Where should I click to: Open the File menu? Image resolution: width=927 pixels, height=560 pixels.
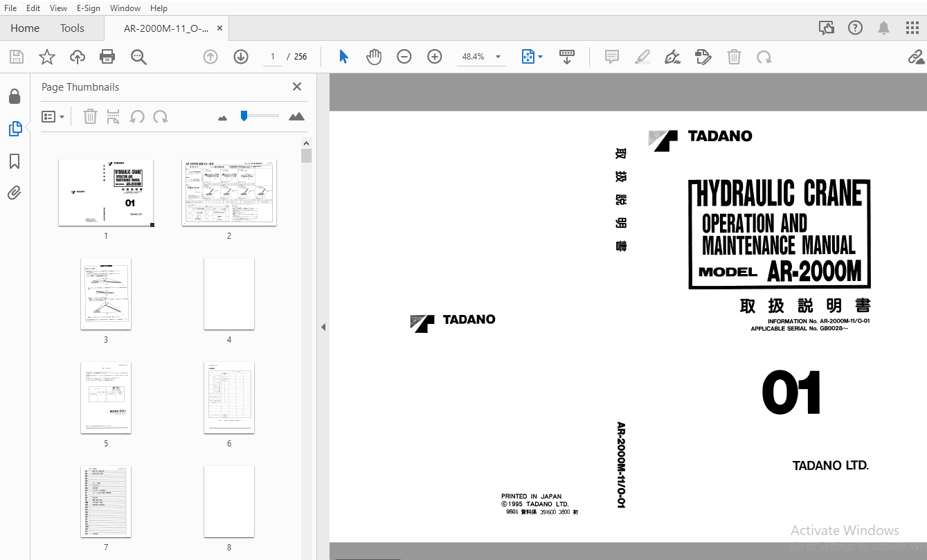pos(11,8)
